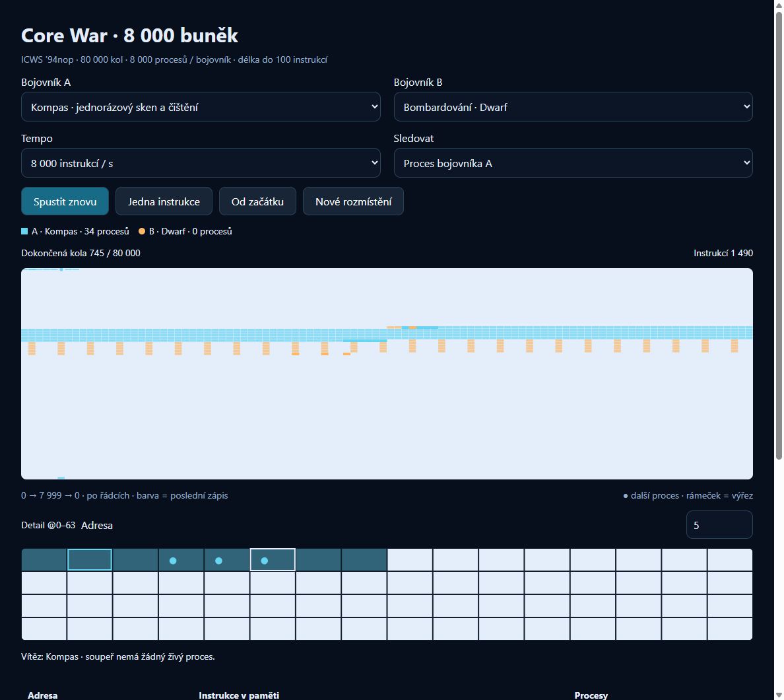The height and width of the screenshot is (700, 784).
Task: Open the Bojovník A warrior dropdown
Action: [x=201, y=106]
